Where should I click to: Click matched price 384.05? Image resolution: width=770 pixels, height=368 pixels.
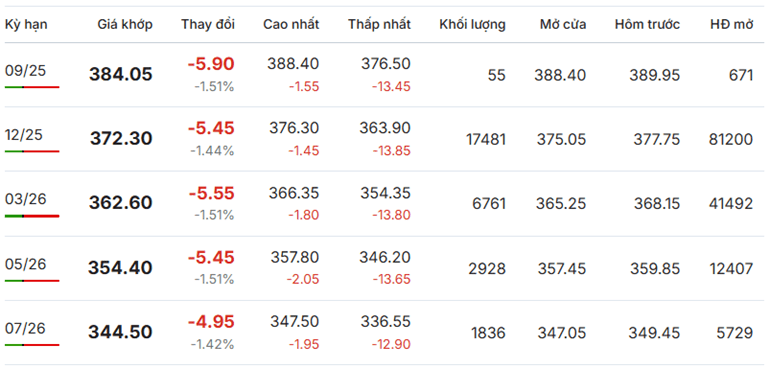121,74
